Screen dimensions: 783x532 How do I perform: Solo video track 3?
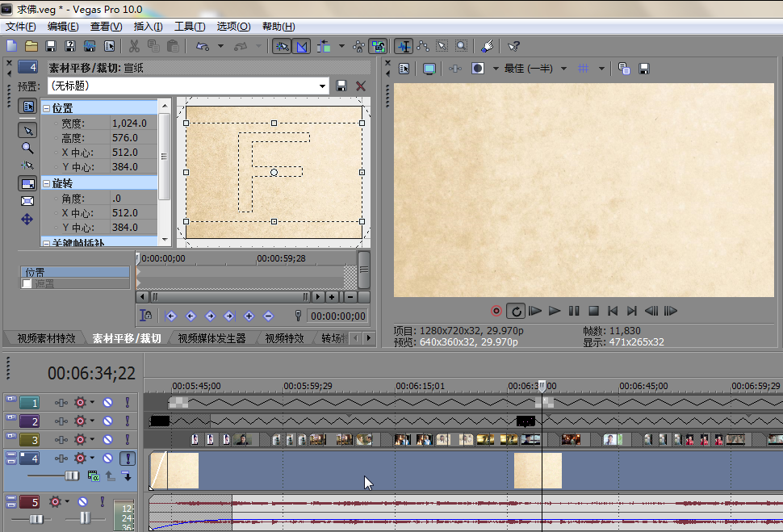click(128, 440)
